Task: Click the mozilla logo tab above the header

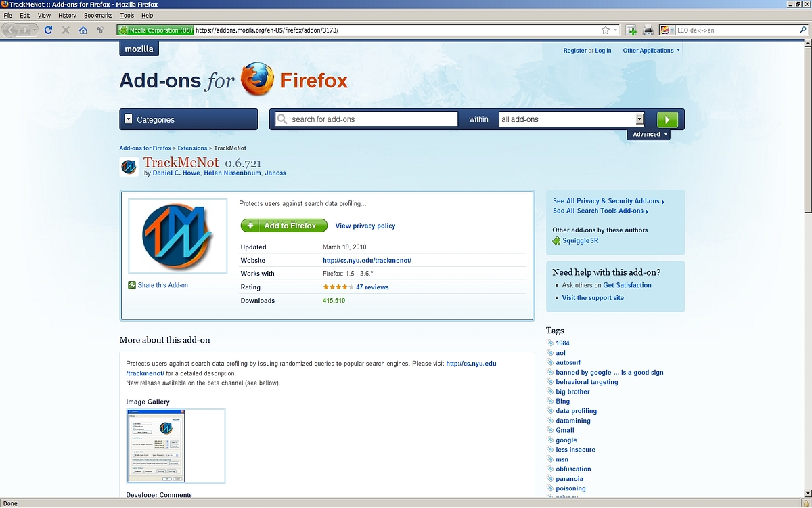Action: (x=138, y=48)
